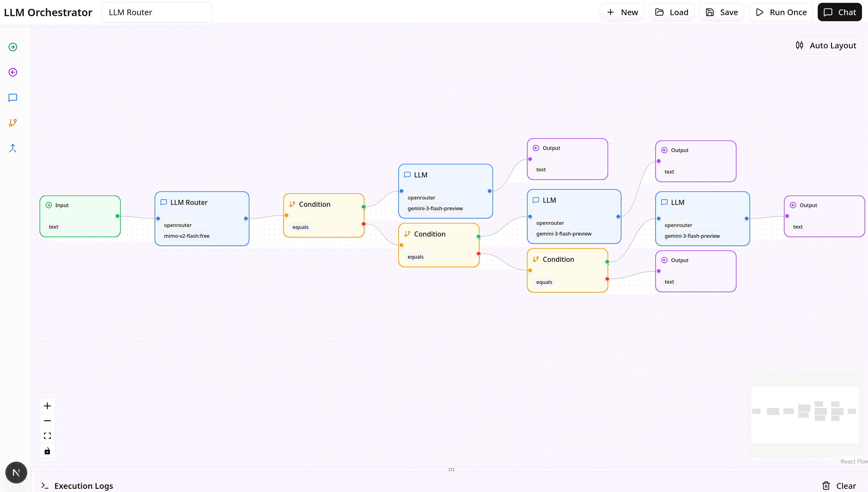Image resolution: width=868 pixels, height=492 pixels.
Task: Run the workflow once
Action: click(x=781, y=13)
